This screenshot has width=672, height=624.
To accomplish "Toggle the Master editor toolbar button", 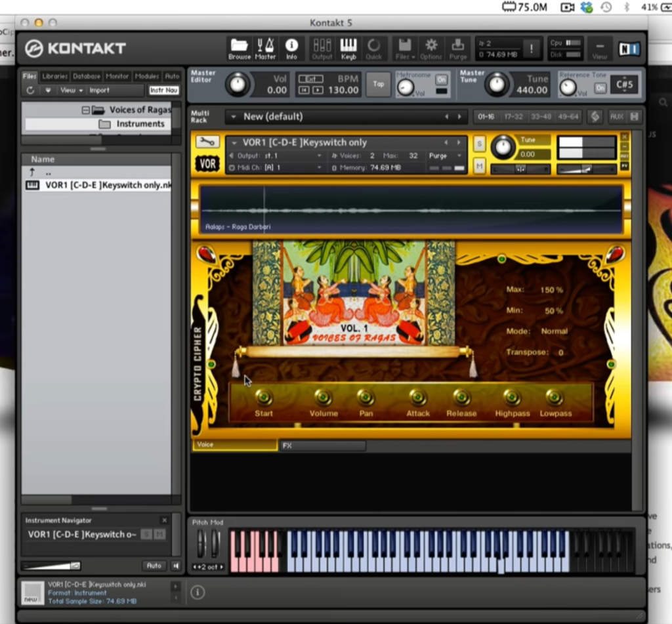I will point(265,49).
